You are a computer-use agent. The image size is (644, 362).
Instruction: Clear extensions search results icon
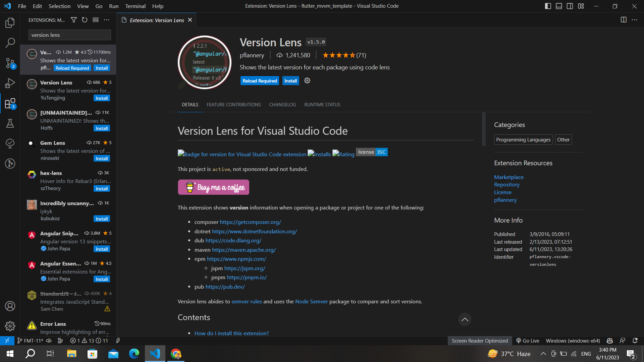click(96, 20)
